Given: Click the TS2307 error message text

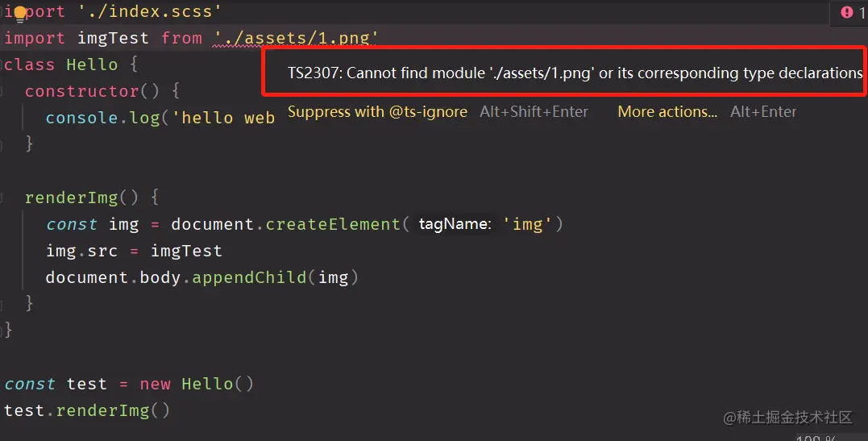Looking at the screenshot, I should coord(575,73).
